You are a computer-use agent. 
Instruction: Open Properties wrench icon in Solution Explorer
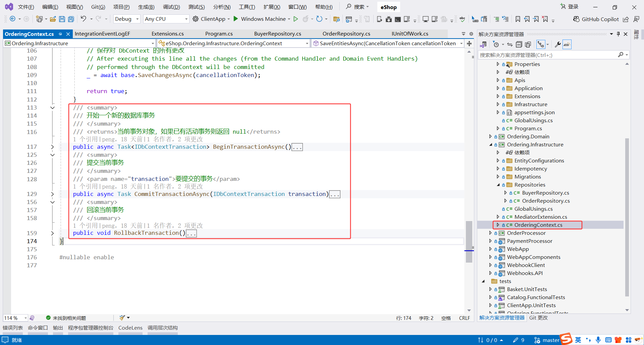tap(558, 44)
